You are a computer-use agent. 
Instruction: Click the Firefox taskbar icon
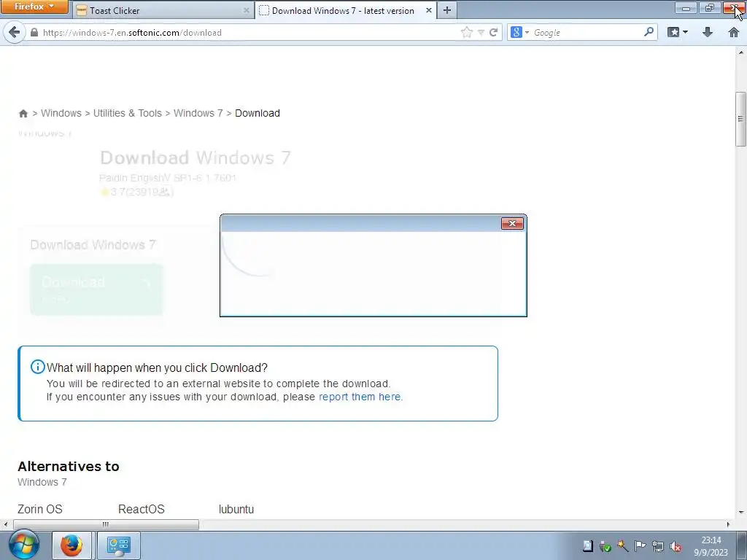coord(71,545)
